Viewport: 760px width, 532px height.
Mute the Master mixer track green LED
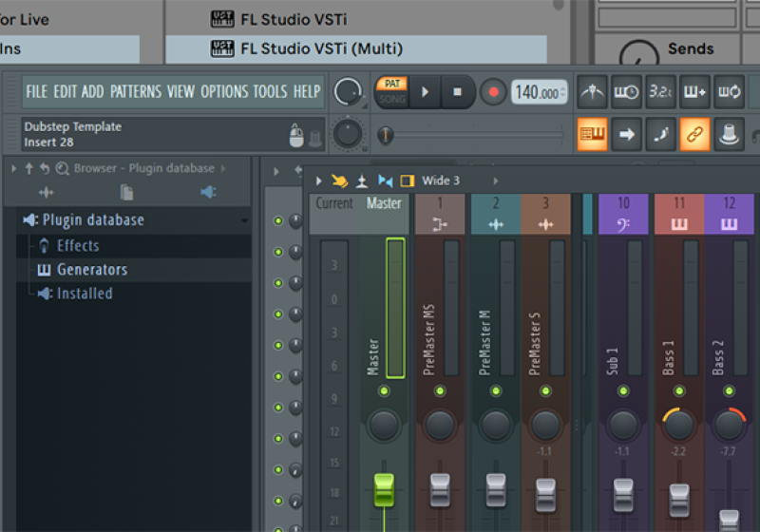pyautogui.click(x=384, y=391)
